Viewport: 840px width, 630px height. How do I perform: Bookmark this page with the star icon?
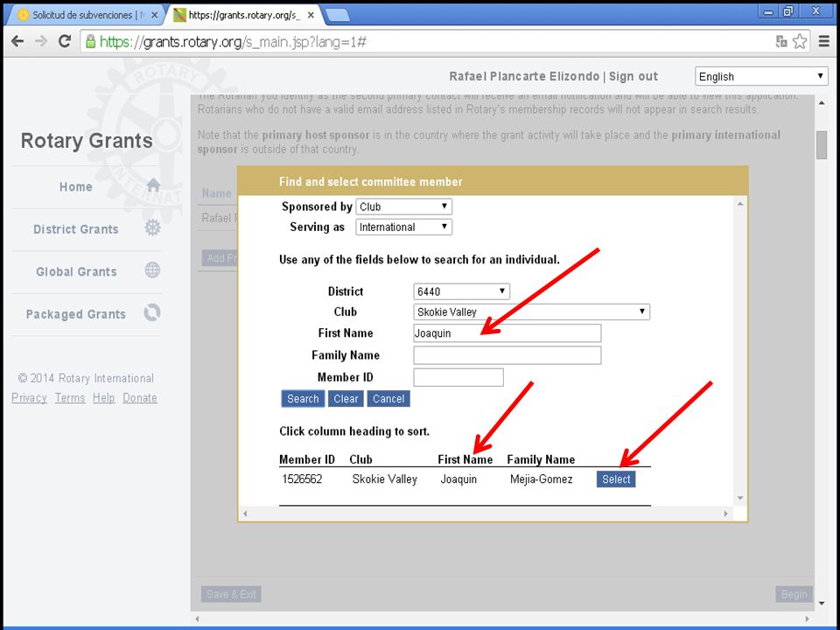(800, 41)
